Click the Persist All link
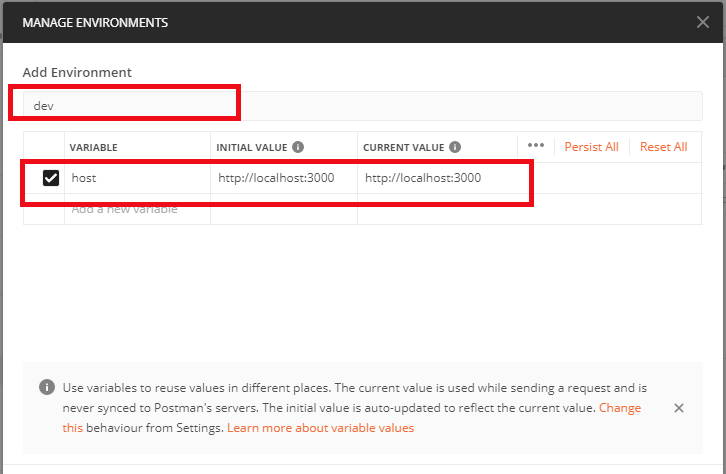 tap(591, 147)
